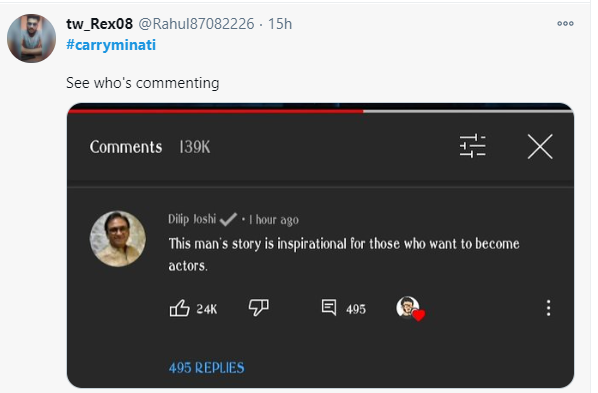Open tw_Rex08's profile picture
The height and width of the screenshot is (393, 598).
point(31,38)
